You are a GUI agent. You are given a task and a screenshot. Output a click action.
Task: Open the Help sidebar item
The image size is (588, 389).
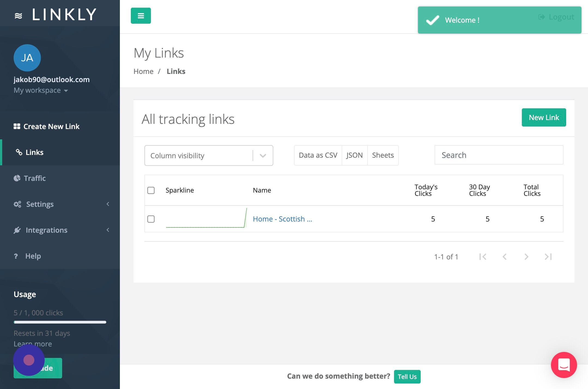click(x=33, y=256)
